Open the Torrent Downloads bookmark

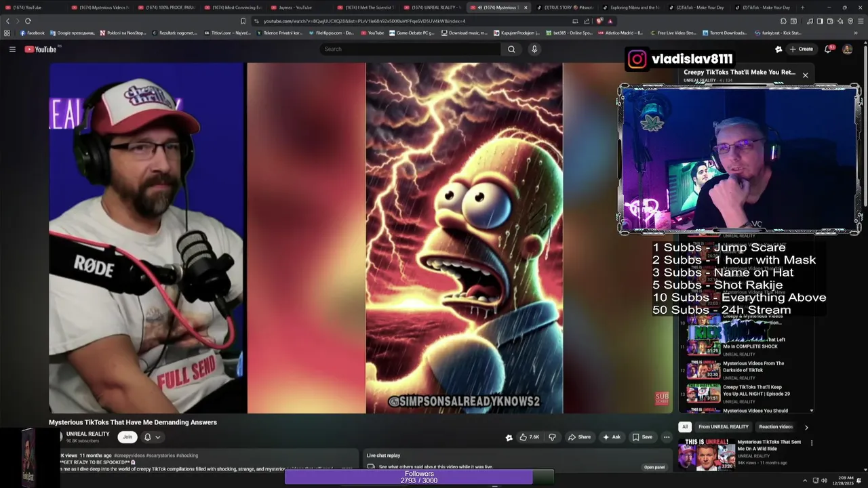pyautogui.click(x=724, y=33)
